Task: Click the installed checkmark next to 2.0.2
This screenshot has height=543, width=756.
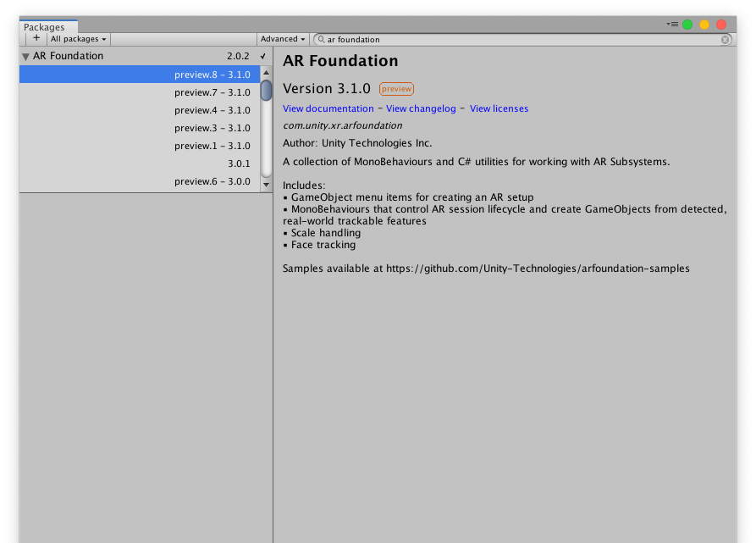Action: click(x=263, y=56)
